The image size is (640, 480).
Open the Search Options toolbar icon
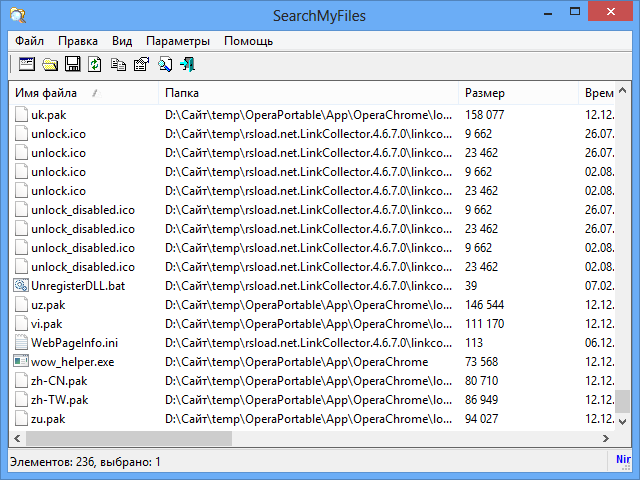[27, 64]
